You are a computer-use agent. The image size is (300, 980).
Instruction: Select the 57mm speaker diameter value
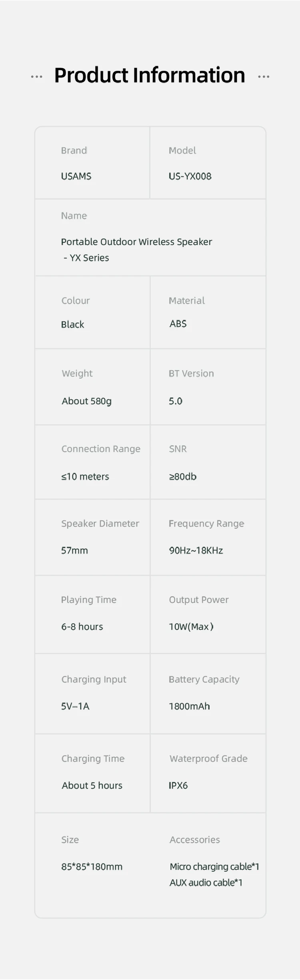click(x=74, y=550)
